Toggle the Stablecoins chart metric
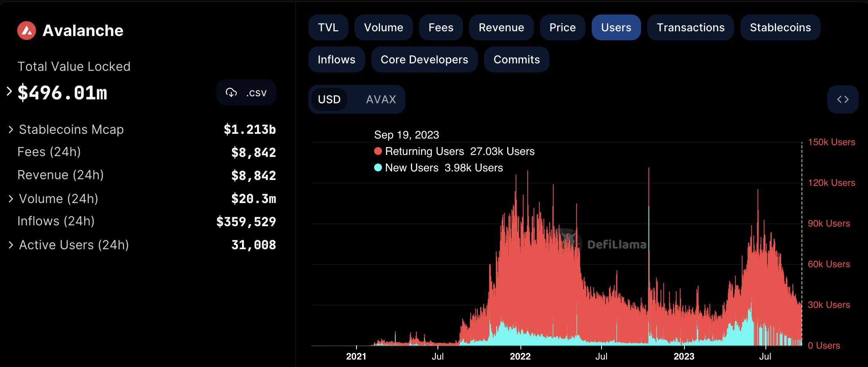 point(780,27)
